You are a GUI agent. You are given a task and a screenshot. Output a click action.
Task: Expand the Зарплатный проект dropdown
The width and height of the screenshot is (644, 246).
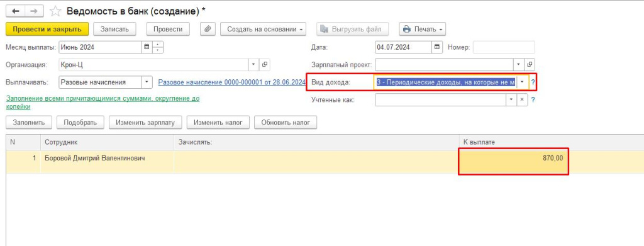pos(519,64)
